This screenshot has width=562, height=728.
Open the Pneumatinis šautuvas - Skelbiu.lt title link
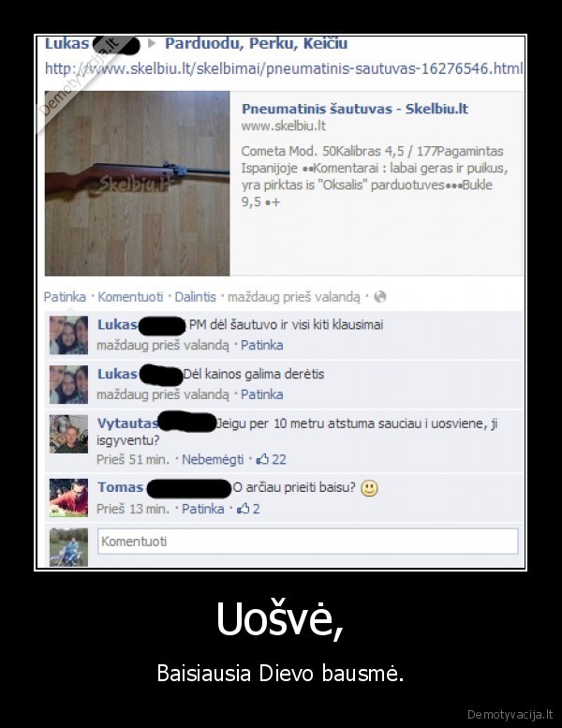coord(355,109)
